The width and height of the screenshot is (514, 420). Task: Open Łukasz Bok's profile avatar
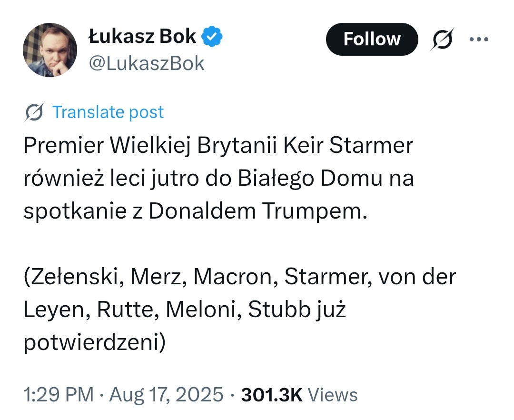(50, 50)
